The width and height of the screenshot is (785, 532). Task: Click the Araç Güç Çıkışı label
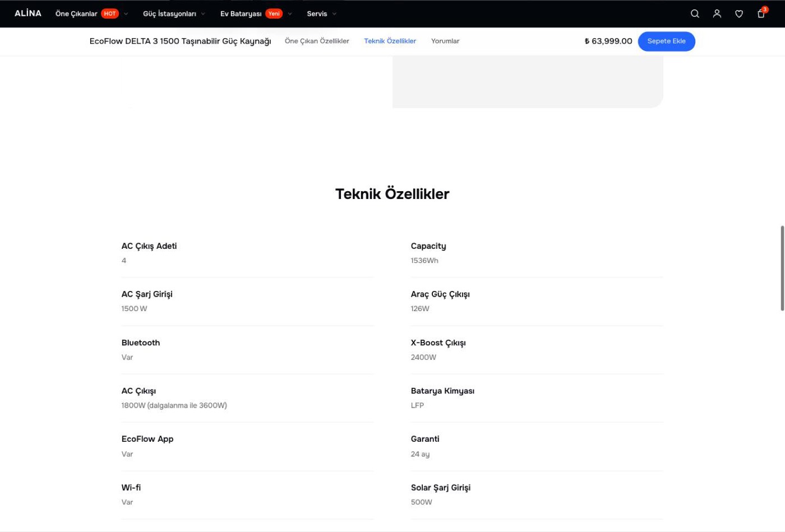pos(440,294)
